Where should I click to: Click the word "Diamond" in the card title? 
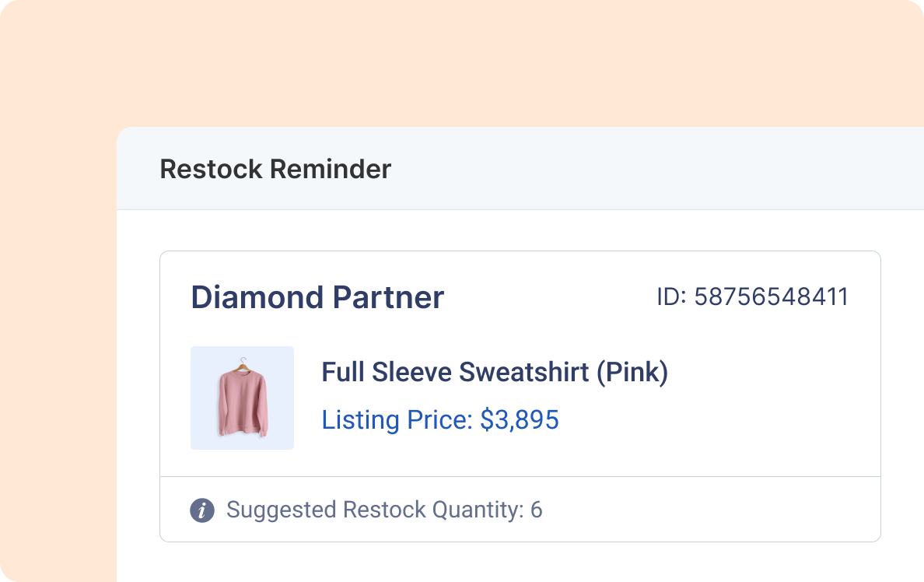[257, 297]
